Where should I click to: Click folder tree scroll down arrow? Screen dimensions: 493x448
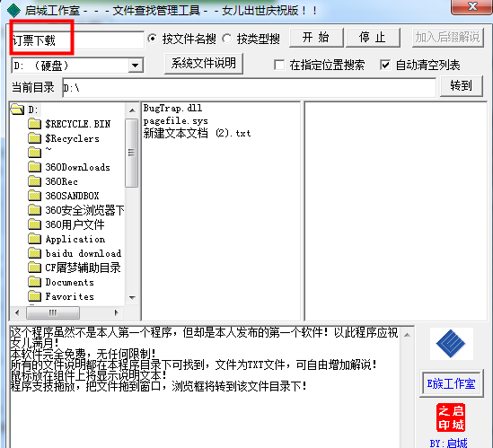coord(132,297)
